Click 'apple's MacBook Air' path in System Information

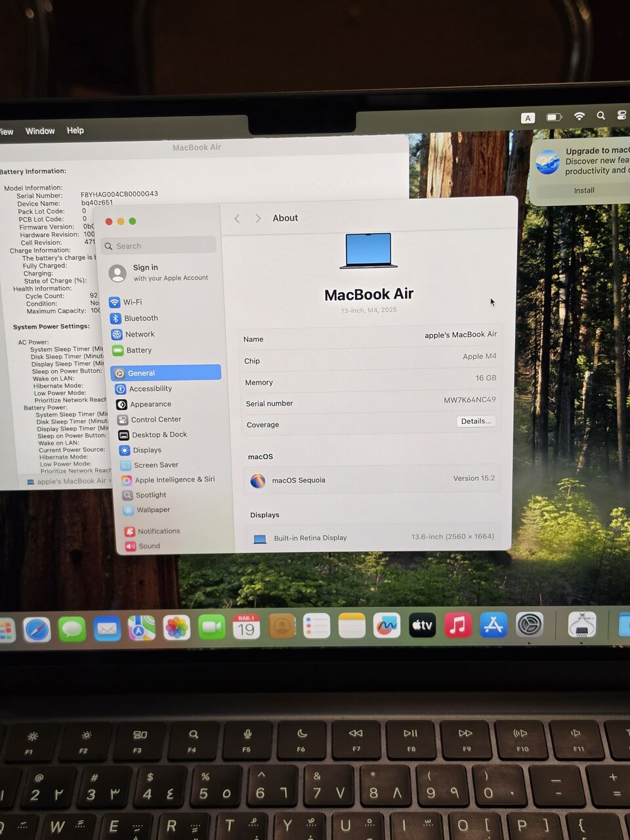click(71, 481)
